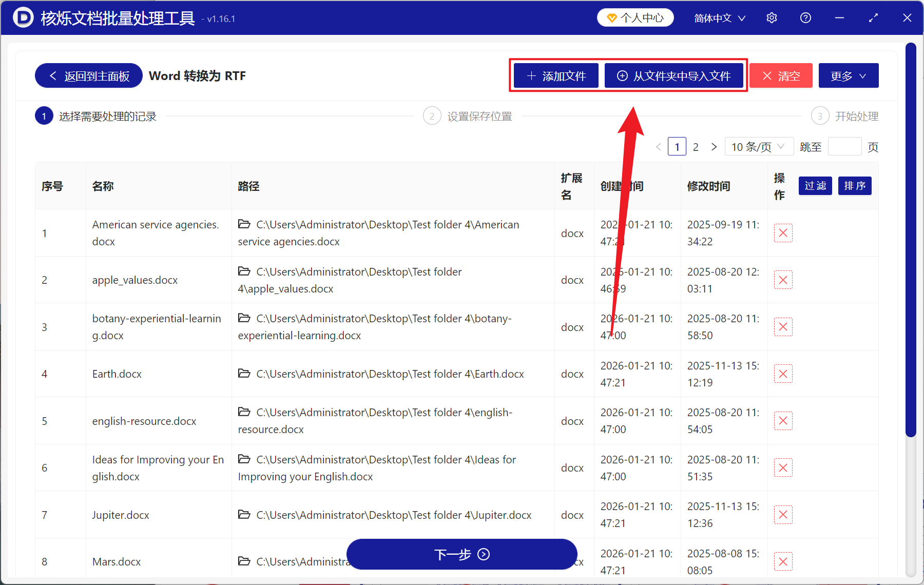Click the 排序 sort button

(x=854, y=186)
